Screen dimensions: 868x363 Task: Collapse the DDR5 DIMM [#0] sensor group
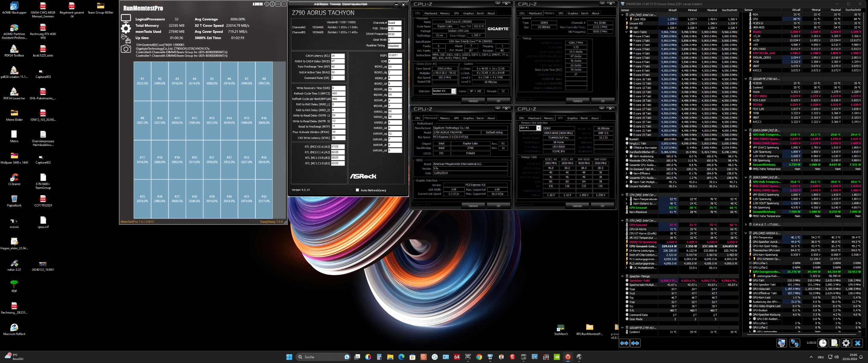(x=746, y=130)
